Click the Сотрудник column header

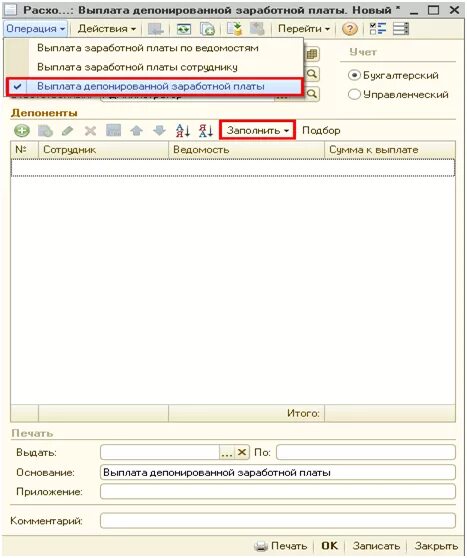point(103,150)
